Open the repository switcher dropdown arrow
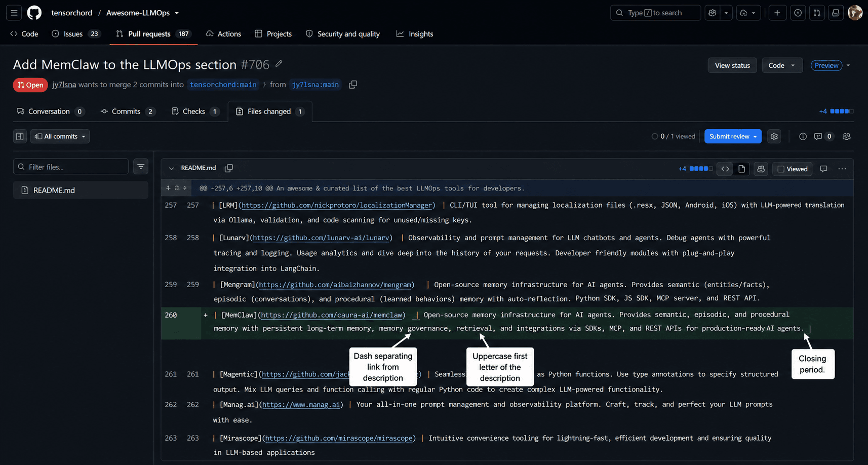 click(177, 13)
